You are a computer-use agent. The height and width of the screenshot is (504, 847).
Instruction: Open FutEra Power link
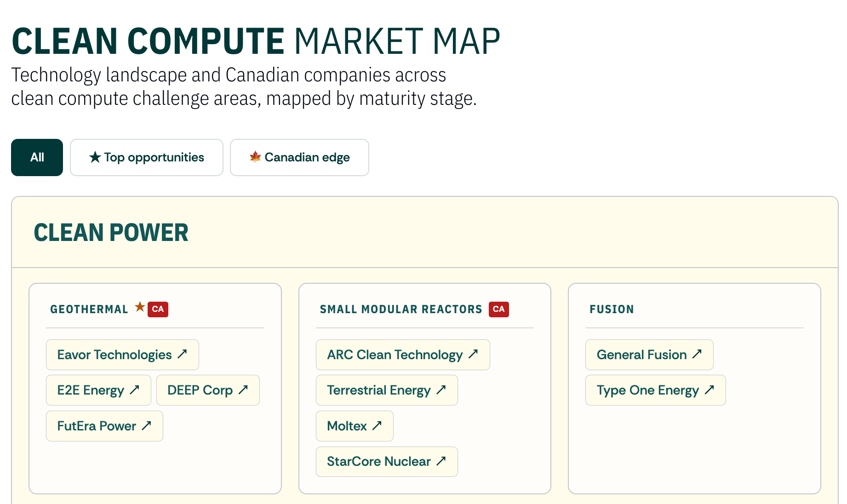click(x=104, y=426)
